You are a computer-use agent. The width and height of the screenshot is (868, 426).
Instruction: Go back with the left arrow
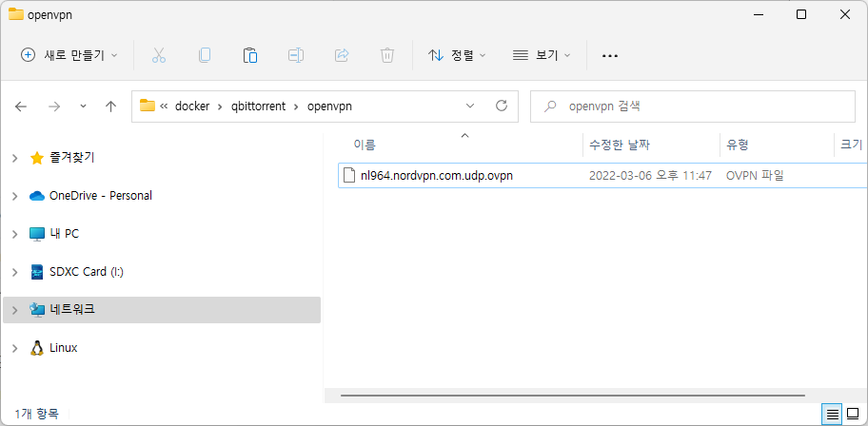(x=21, y=106)
